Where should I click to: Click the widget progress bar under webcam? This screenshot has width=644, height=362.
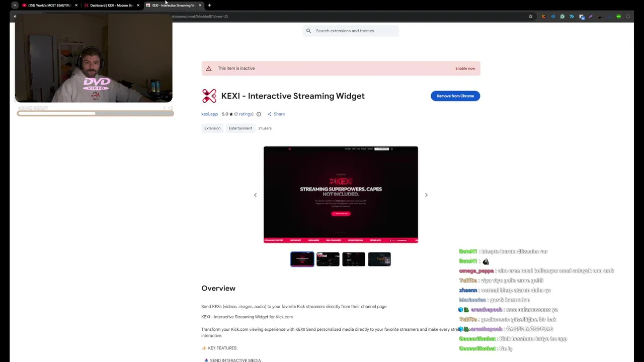tap(95, 113)
